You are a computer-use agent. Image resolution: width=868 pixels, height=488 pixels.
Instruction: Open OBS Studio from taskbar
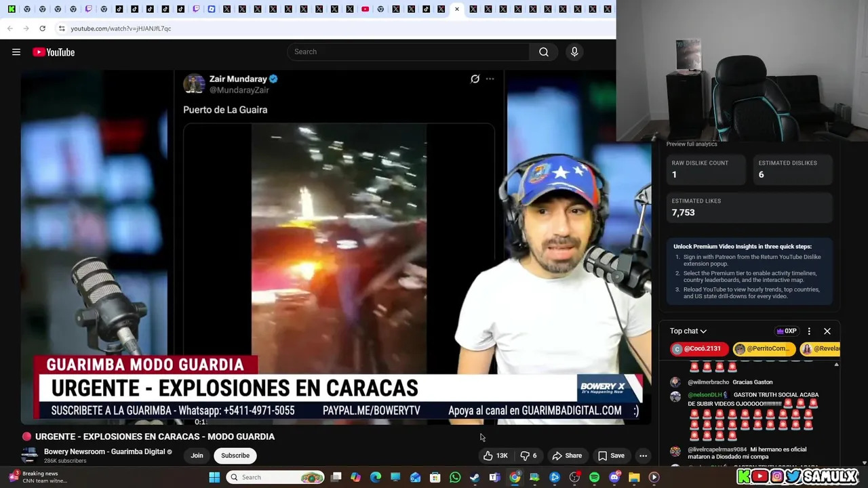click(x=574, y=477)
